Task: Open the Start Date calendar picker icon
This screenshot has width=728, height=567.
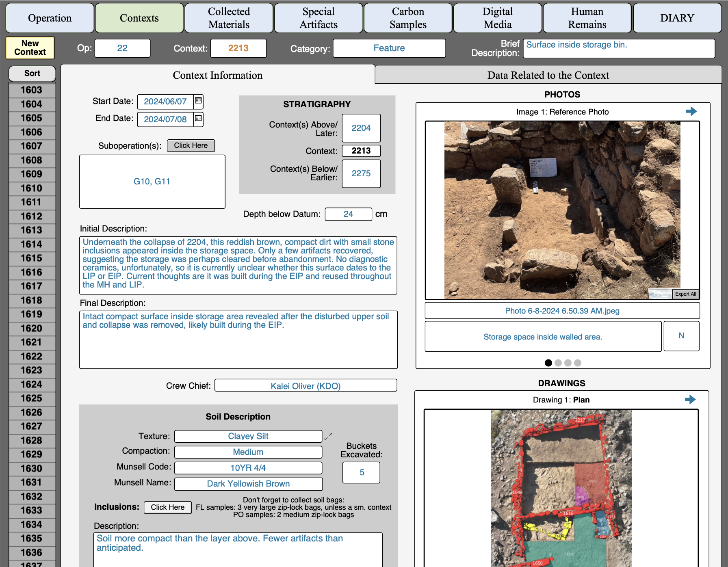Action: pyautogui.click(x=198, y=101)
